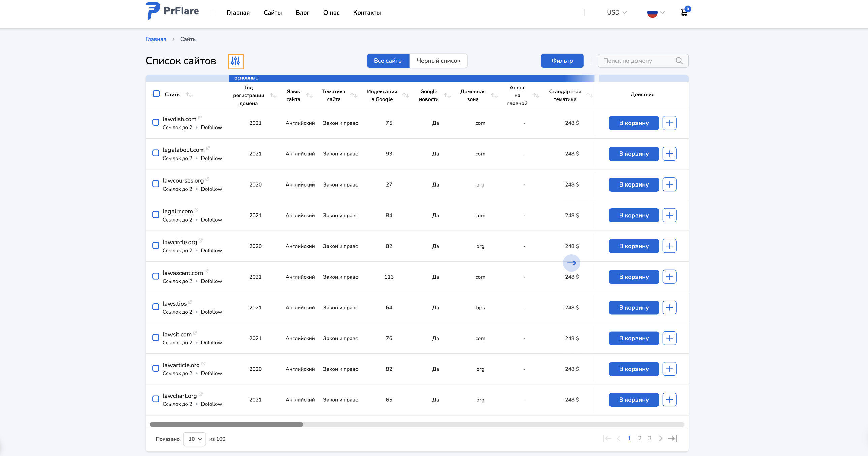Click the search magnifier icon
868x456 pixels.
click(679, 61)
